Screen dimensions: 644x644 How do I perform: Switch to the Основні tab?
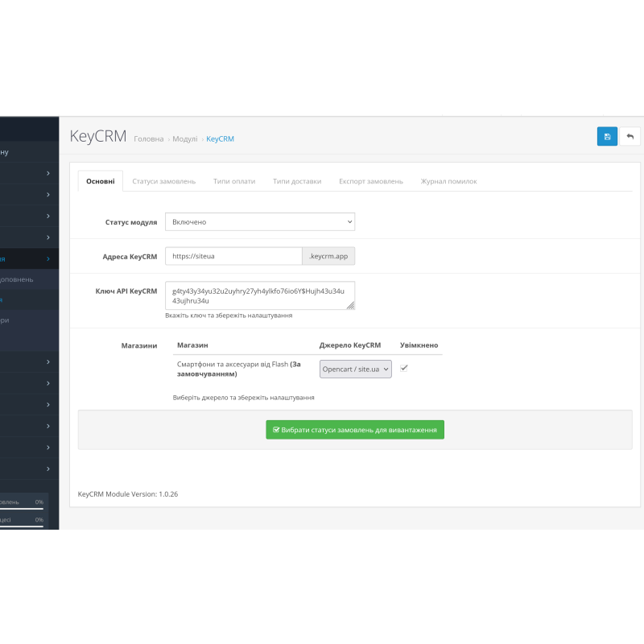point(101,181)
